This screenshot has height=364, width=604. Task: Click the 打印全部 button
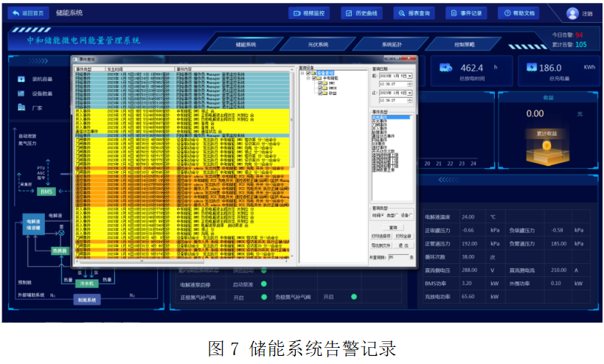(x=403, y=236)
